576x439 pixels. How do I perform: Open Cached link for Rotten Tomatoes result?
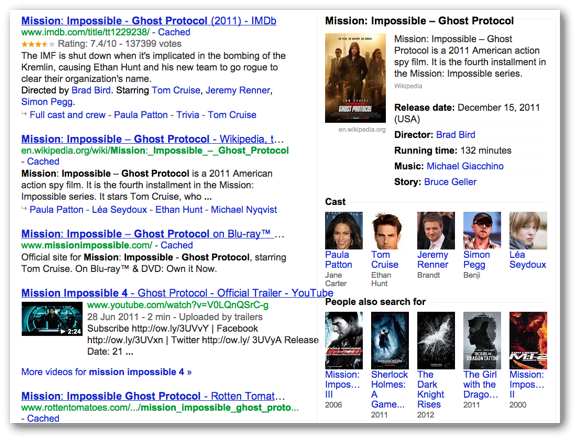[x=43, y=418]
